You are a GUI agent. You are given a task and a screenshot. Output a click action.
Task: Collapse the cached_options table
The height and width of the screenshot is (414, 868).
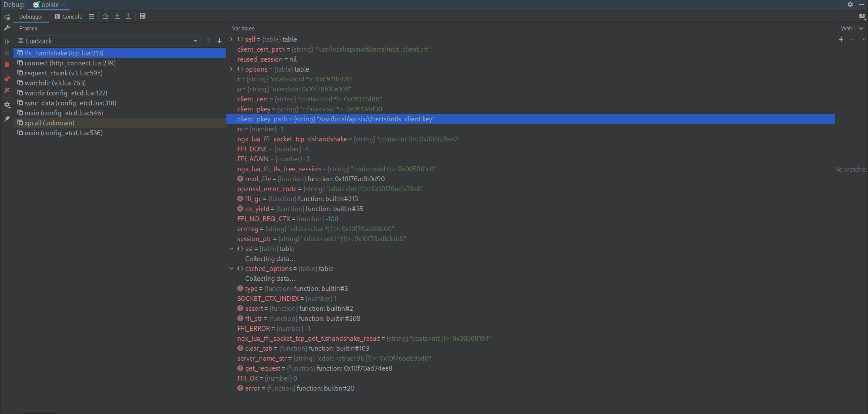click(231, 269)
